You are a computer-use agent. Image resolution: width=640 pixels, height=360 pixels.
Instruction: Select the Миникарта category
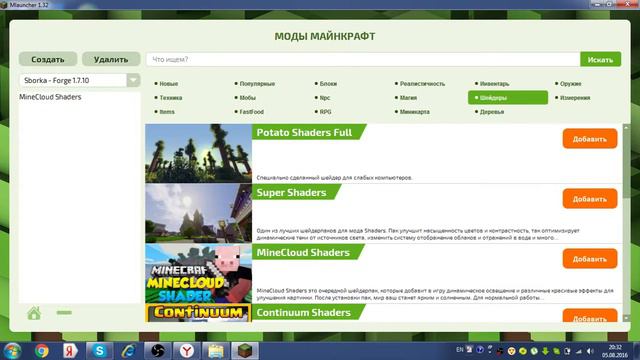point(414,112)
